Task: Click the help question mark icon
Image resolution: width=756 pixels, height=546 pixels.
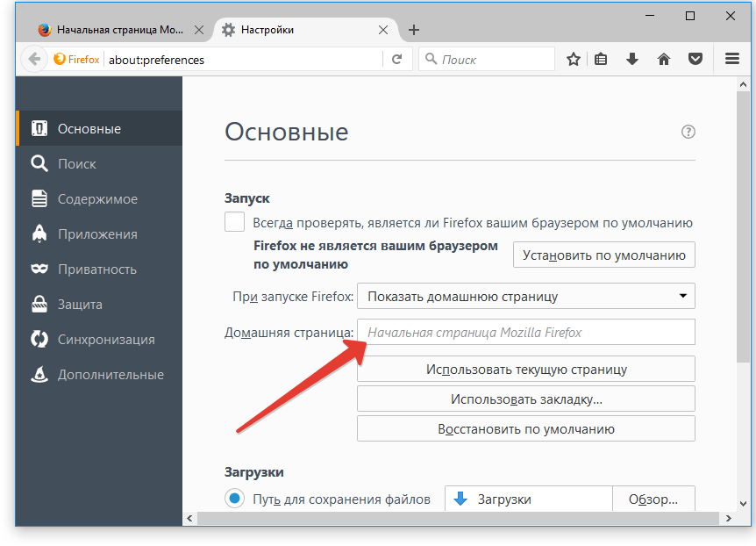Action: coord(688,132)
